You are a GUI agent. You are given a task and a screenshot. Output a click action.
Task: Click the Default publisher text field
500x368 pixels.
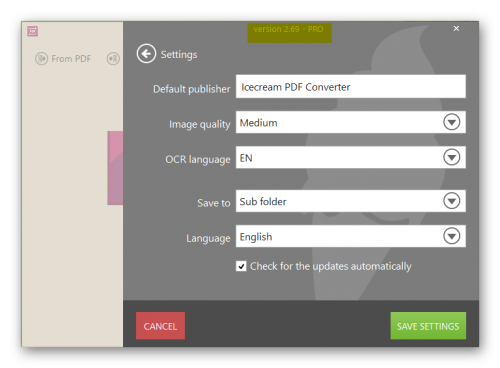tap(351, 86)
